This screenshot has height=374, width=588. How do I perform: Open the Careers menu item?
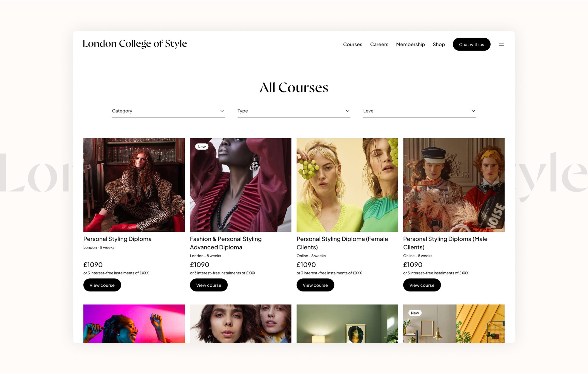coord(379,44)
